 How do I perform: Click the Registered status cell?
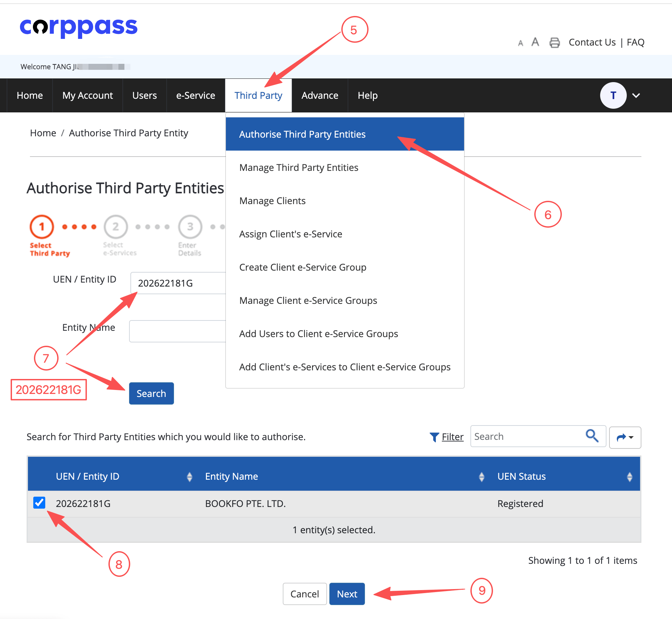click(520, 503)
